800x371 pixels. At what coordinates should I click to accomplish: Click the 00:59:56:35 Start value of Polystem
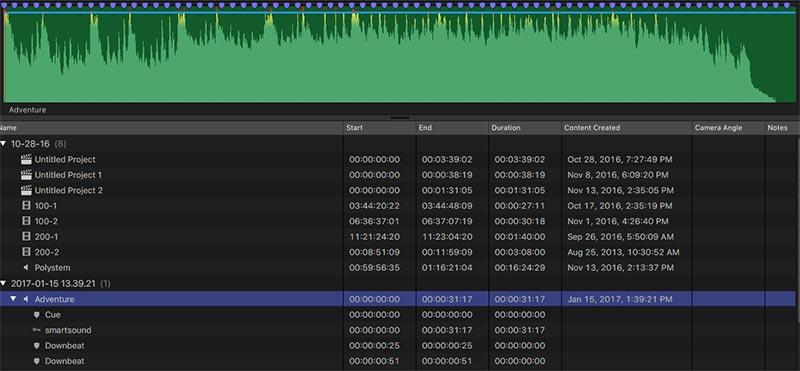[x=374, y=267]
